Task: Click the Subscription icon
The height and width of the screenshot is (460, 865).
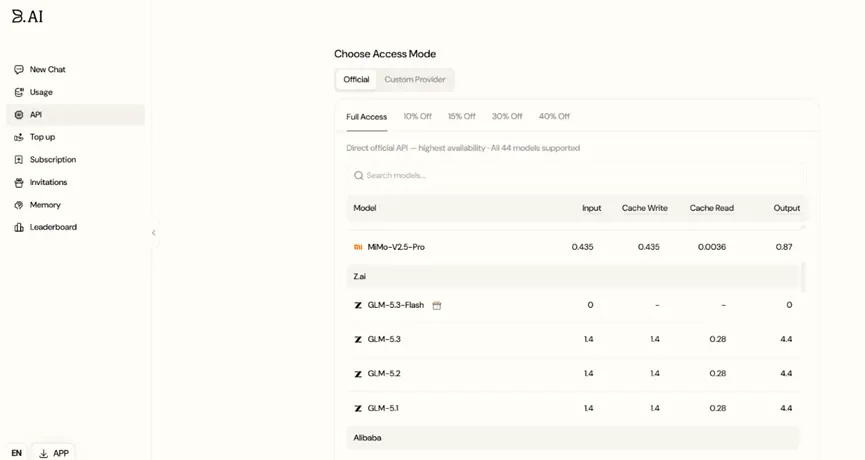Action: click(x=19, y=160)
